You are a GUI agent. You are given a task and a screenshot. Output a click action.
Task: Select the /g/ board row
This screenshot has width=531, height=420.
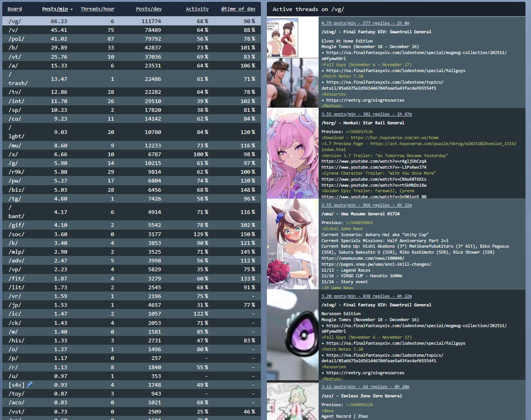click(x=132, y=163)
